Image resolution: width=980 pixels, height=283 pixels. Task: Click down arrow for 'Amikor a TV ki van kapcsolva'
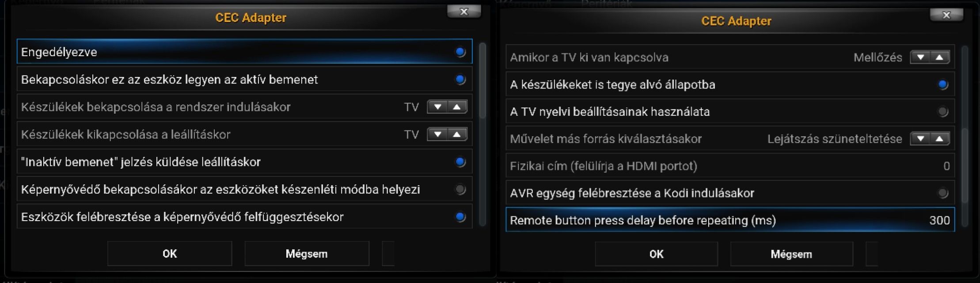[x=920, y=57]
